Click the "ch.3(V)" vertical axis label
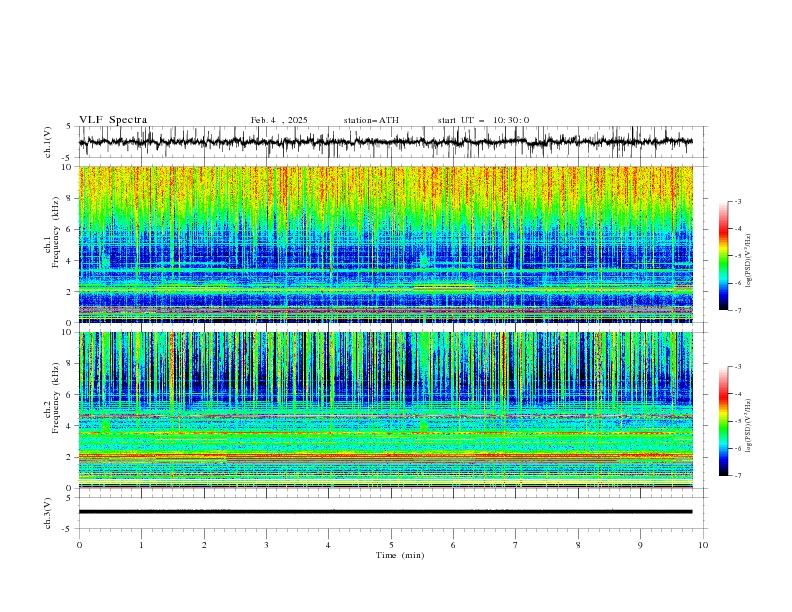This screenshot has width=792, height=612. 48,513
